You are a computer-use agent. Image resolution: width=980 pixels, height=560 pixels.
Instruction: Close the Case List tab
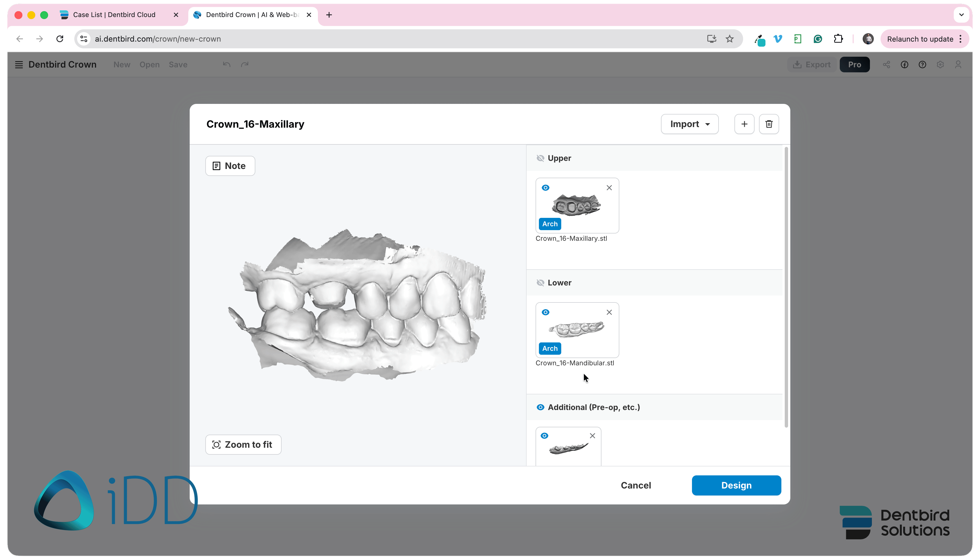coord(176,15)
